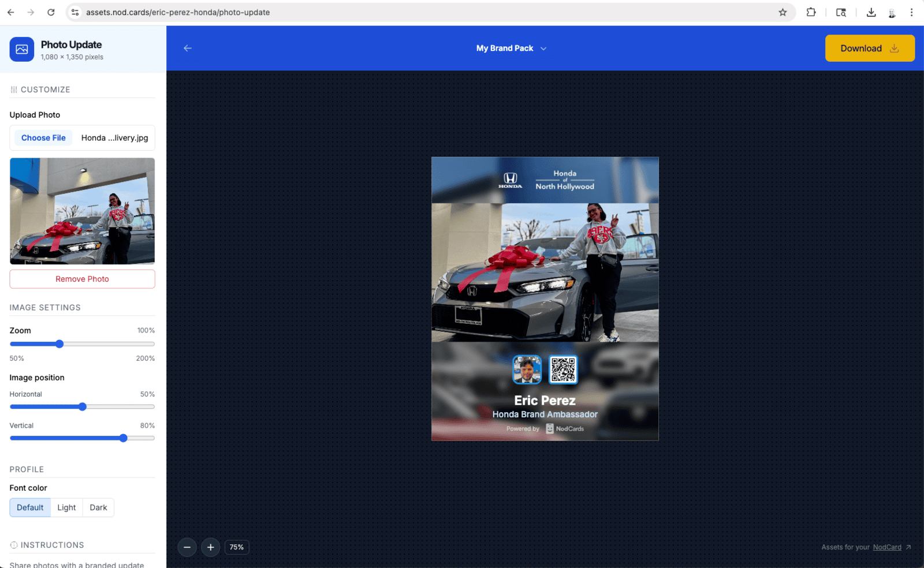This screenshot has width=924, height=568.
Task: Switch font color to Dark
Action: tap(98, 507)
